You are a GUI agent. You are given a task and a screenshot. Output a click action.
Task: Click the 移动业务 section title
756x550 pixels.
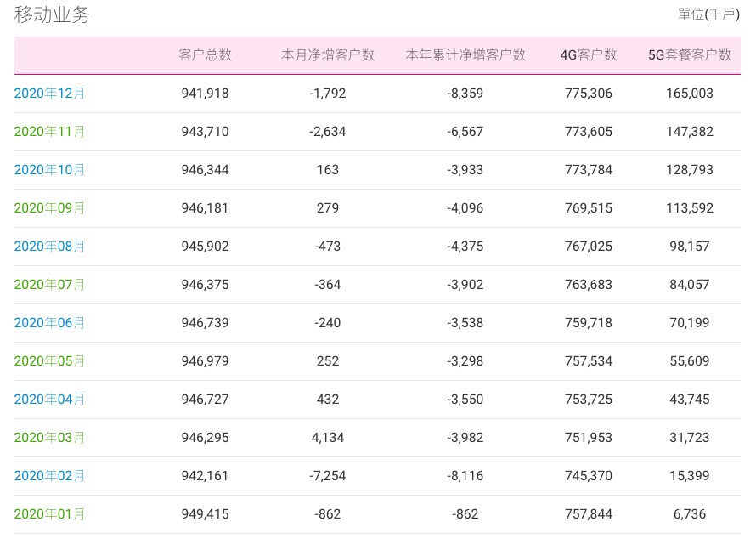tap(52, 14)
